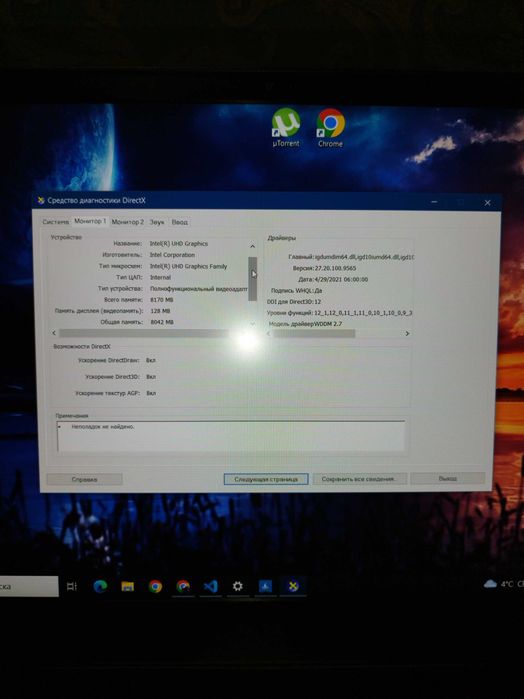524x699 pixels.
Task: Select 'Intel(R) UHD Graphics Family' chip type
Action: (x=188, y=266)
